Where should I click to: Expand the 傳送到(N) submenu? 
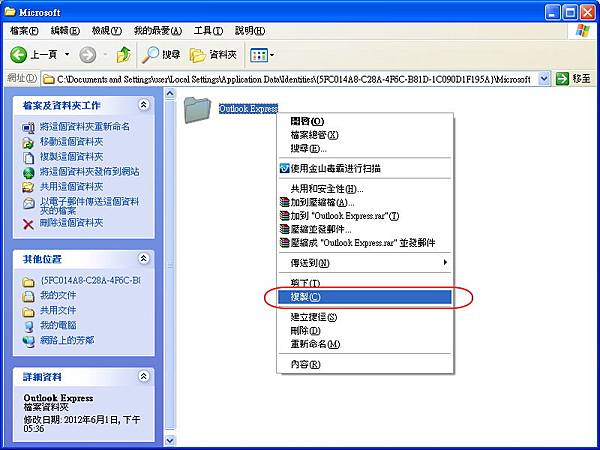[365, 263]
